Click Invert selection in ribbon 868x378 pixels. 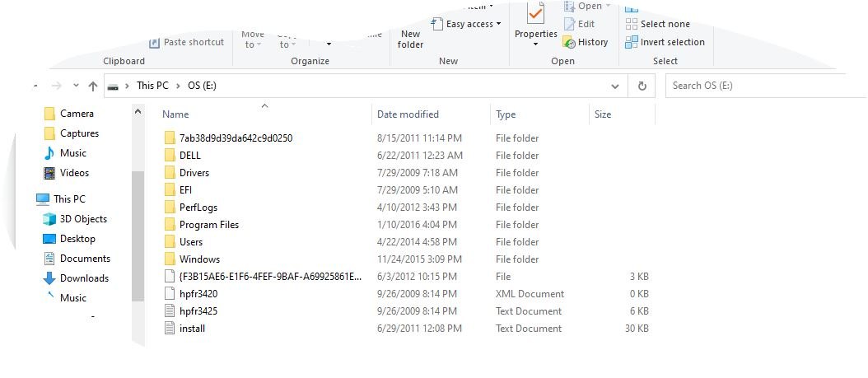point(665,42)
